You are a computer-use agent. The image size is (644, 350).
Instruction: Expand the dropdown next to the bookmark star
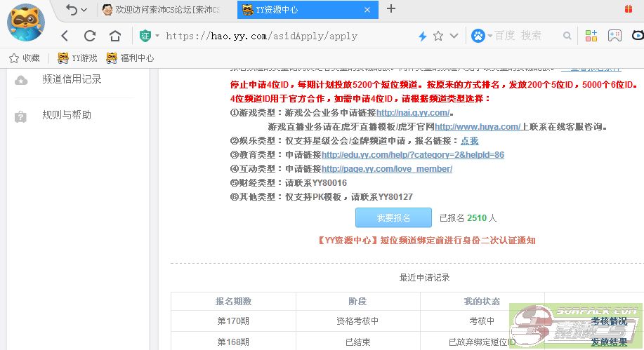click(x=454, y=36)
